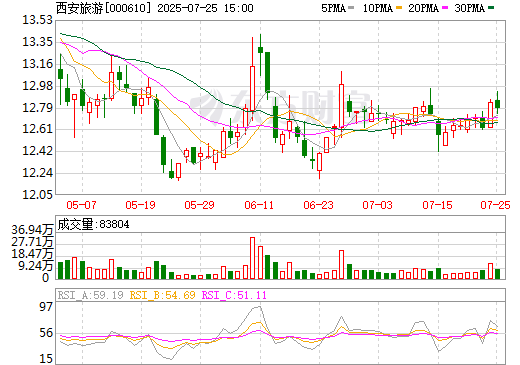Select the 05-29 date axis label
Screen dimensions: 520x365
click(x=199, y=205)
